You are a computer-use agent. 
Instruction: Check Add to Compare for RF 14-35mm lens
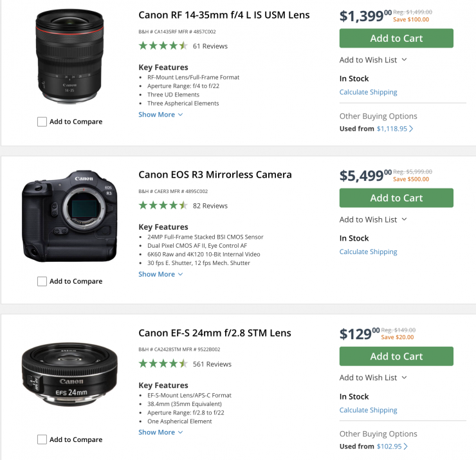[42, 122]
